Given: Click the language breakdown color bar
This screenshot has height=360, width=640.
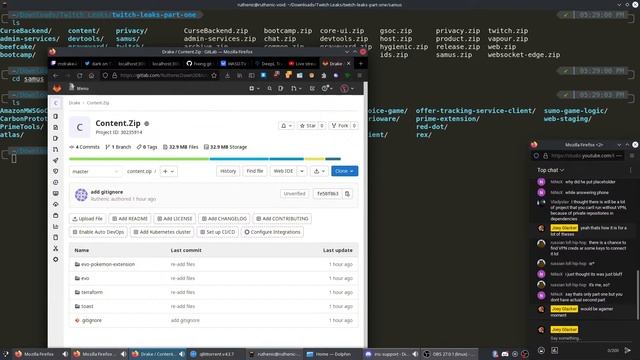Looking at the screenshot, I should pos(205,159).
